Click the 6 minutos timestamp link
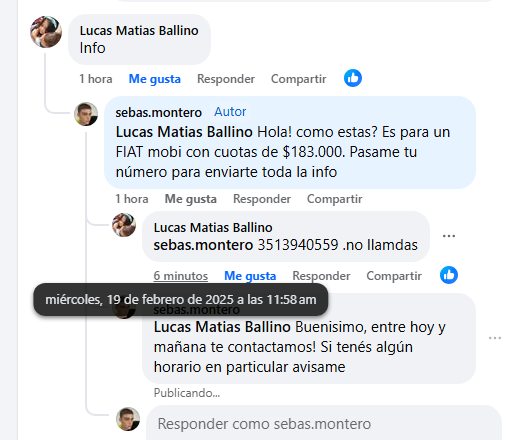The height and width of the screenshot is (440, 515). pyautogui.click(x=181, y=276)
